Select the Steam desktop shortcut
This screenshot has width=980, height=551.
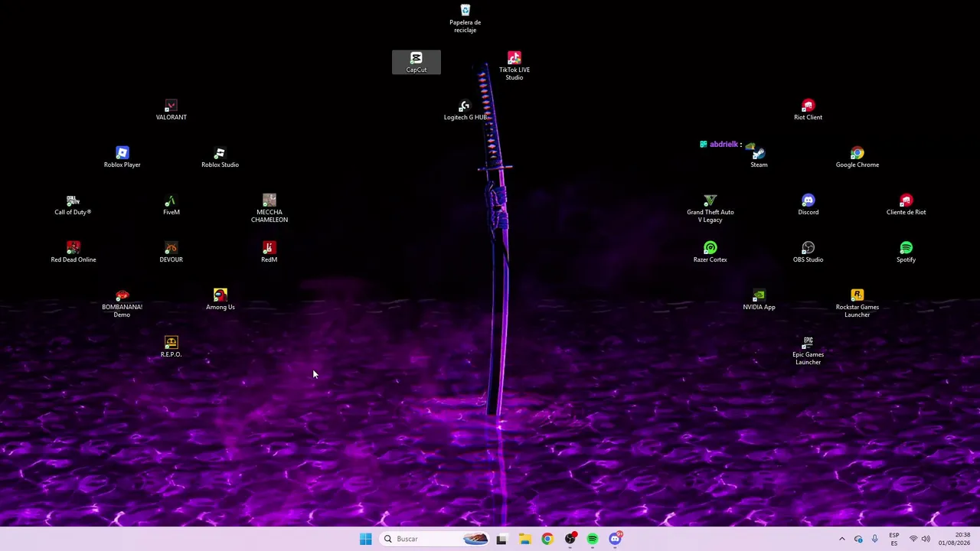(759, 157)
